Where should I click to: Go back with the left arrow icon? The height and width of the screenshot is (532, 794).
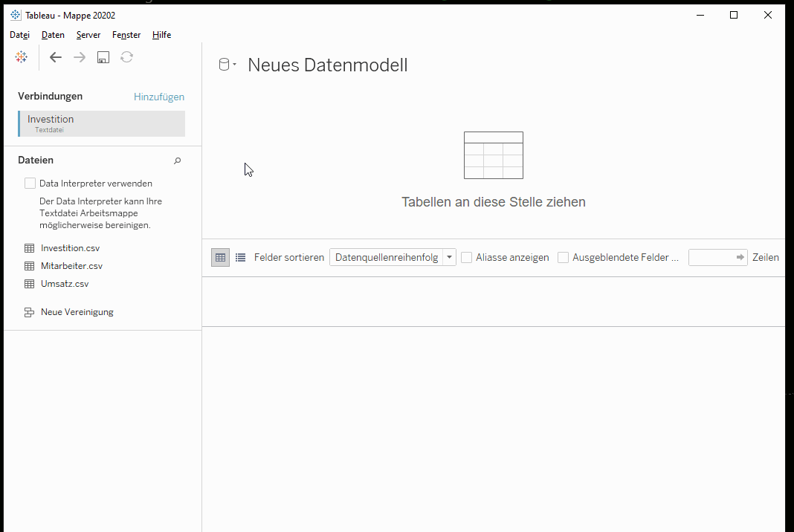(56, 57)
